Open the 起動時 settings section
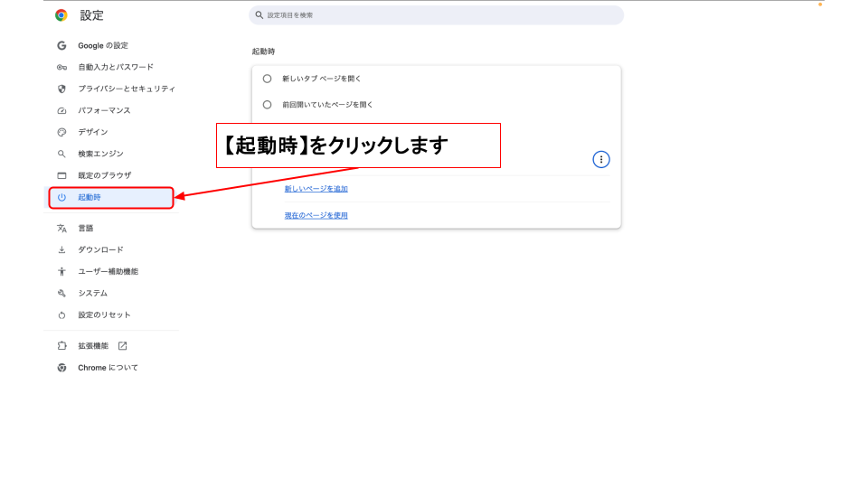Screen dimensions: 868x488 coord(108,197)
